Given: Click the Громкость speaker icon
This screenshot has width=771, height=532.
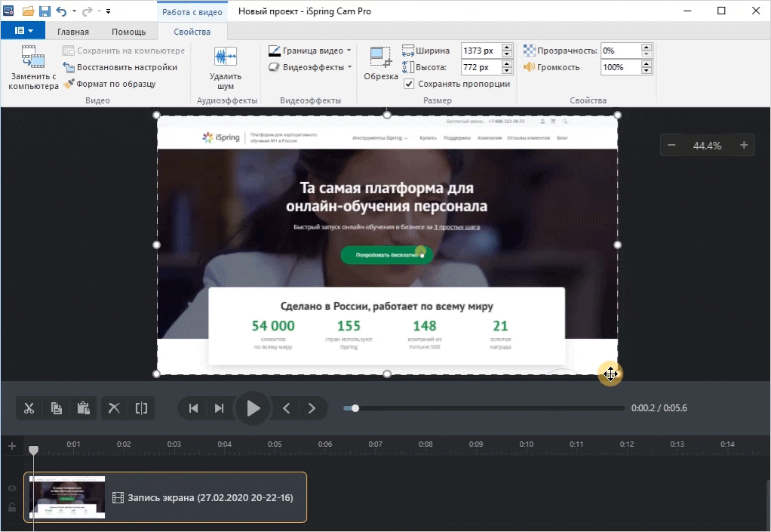Looking at the screenshot, I should pos(529,67).
